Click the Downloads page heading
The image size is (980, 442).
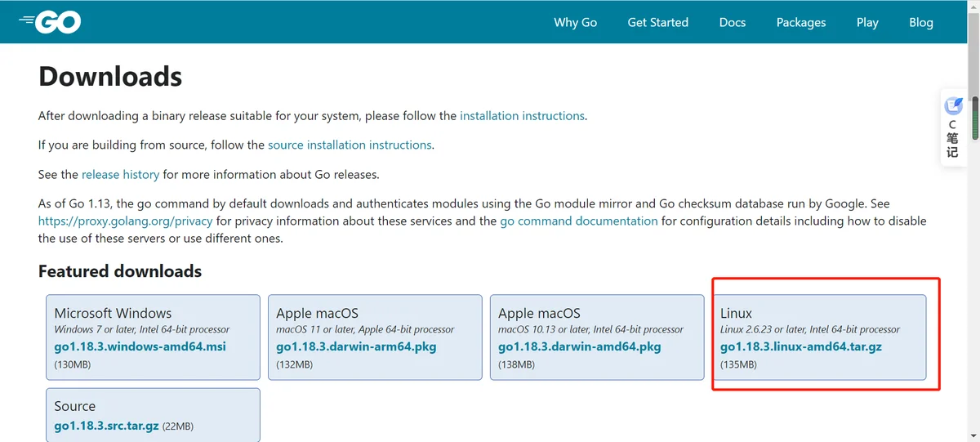(x=110, y=76)
